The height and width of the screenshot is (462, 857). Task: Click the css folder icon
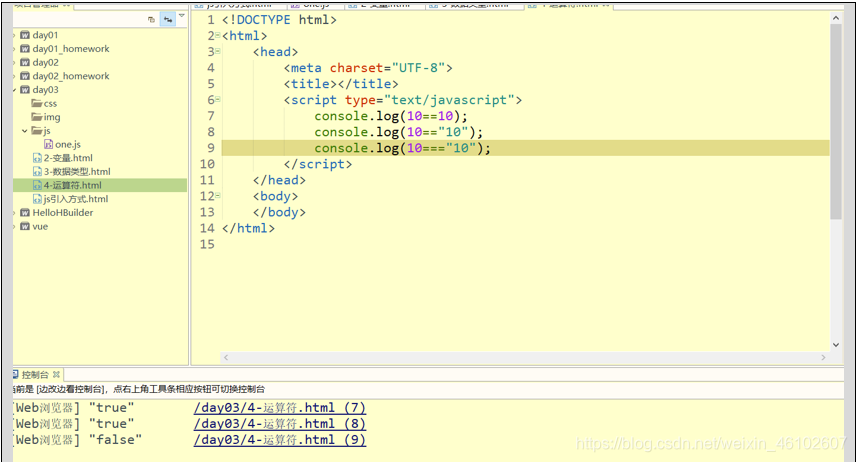37,103
